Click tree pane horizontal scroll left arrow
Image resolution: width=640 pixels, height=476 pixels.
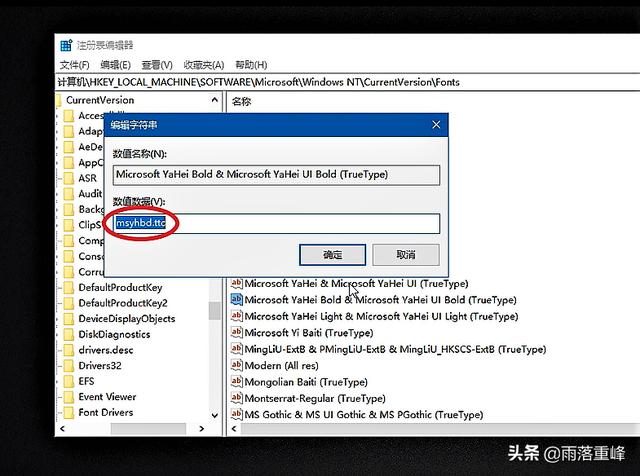[x=62, y=429]
